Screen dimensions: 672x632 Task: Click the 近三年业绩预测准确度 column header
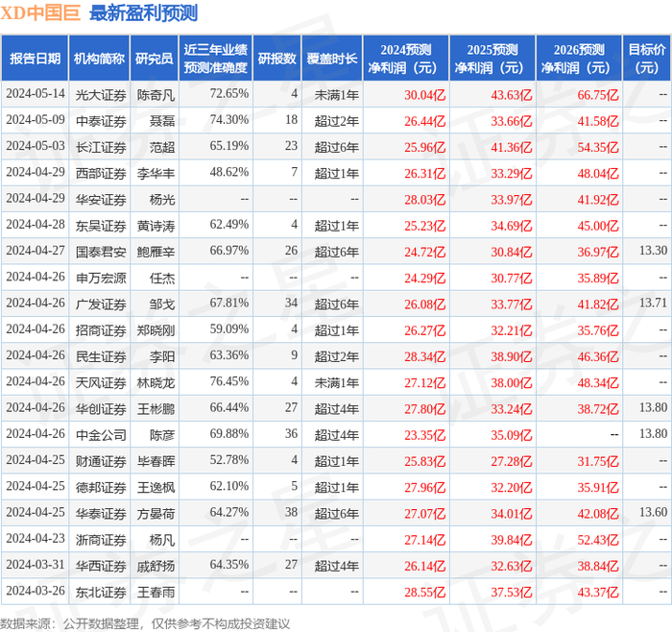click(216, 59)
